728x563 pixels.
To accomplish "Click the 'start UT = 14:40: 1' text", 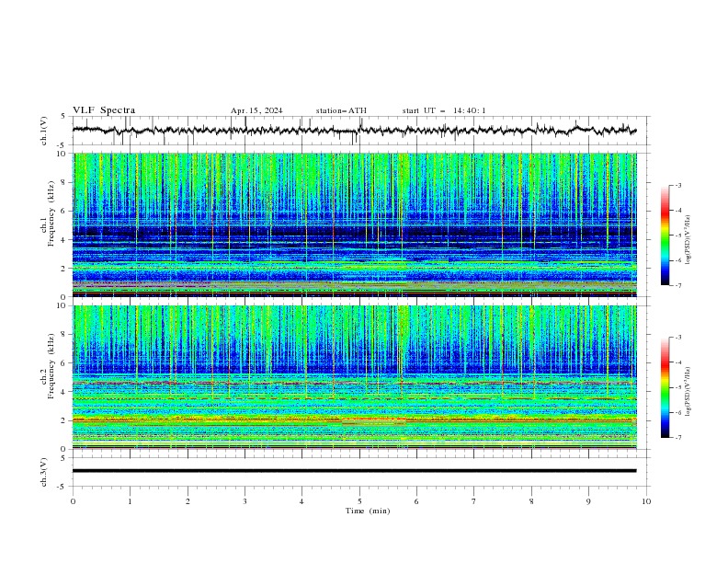I will coord(444,110).
